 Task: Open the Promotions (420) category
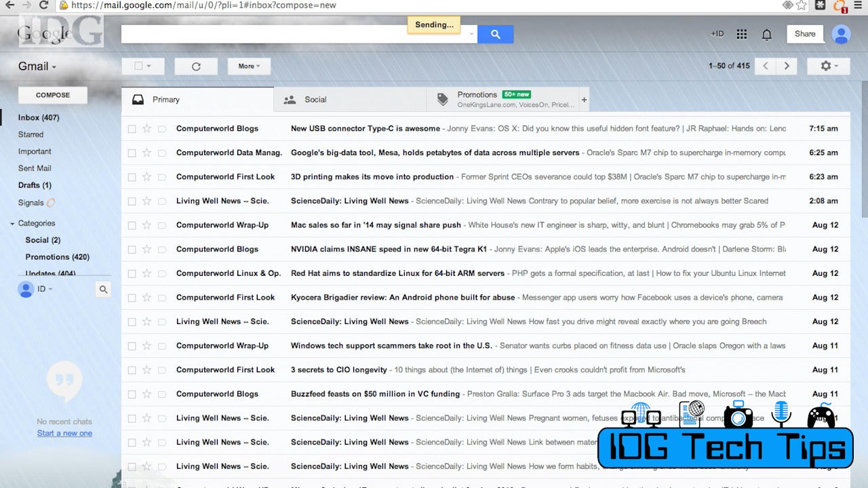58,257
